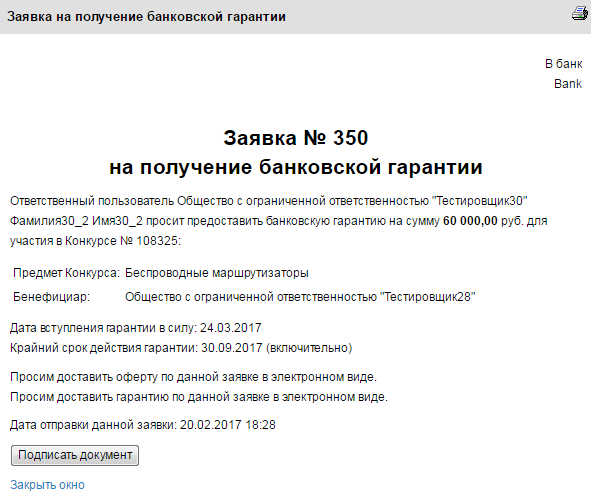Click the Предмет Конкурса label
Viewport: 591px width, 498px height.
[66, 273]
